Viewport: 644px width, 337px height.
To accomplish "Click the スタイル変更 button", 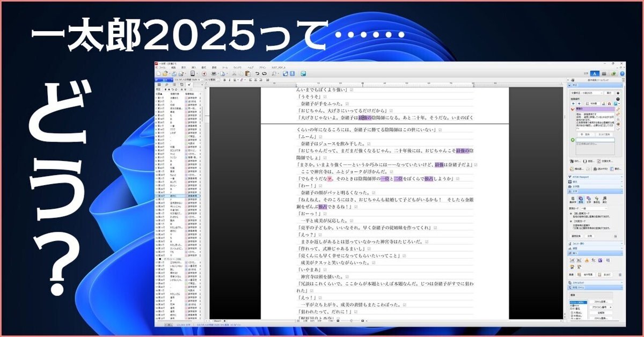I will 601,302.
